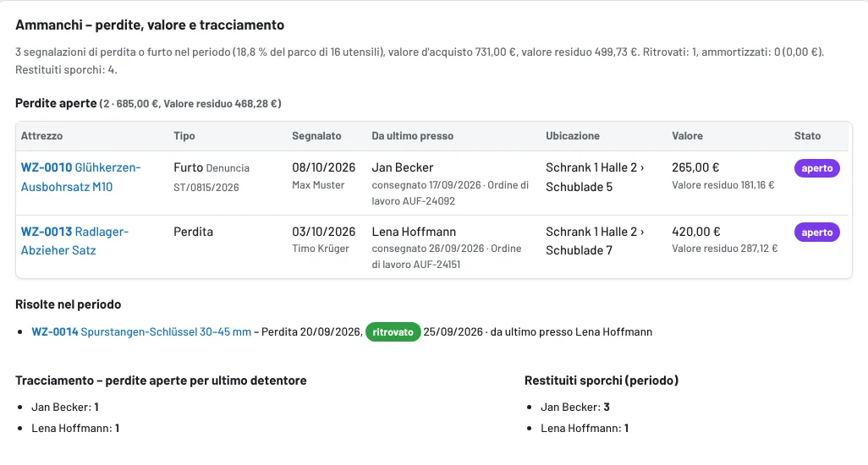
Task: Click the Perdite aperte heading
Action: 56,103
